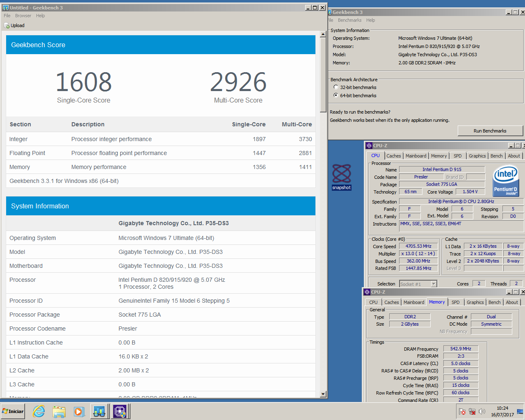
Task: Click the Multiplier value x 13.0
Action: point(418,253)
